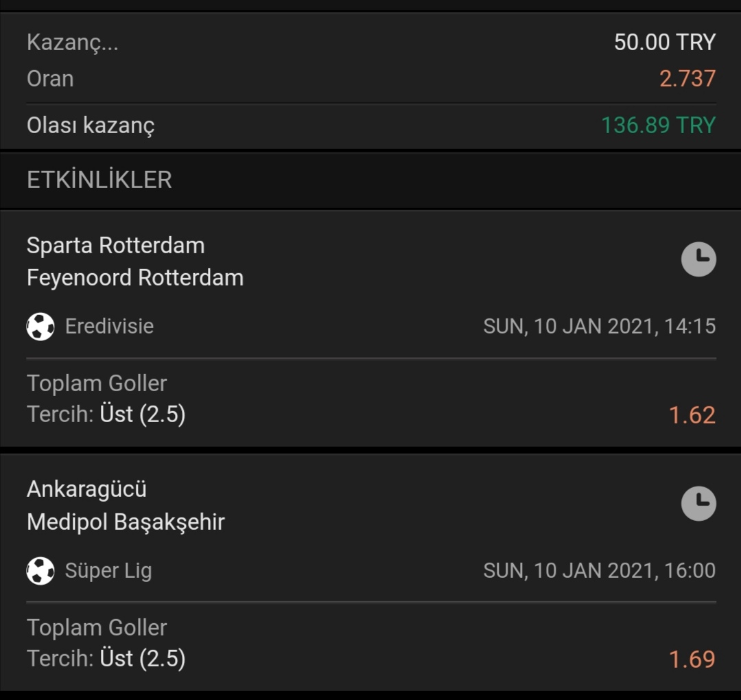The height and width of the screenshot is (700, 741).
Task: Click the Olası kazanç label
Action: (x=91, y=126)
